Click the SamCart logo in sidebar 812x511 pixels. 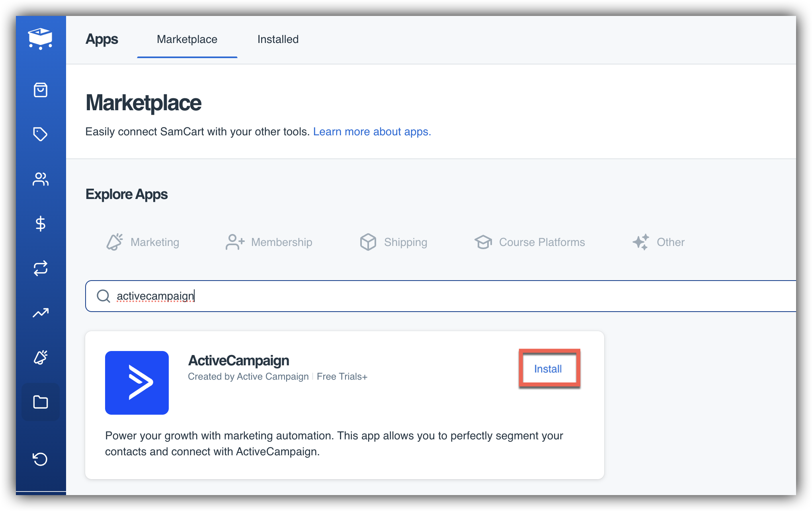click(x=40, y=39)
